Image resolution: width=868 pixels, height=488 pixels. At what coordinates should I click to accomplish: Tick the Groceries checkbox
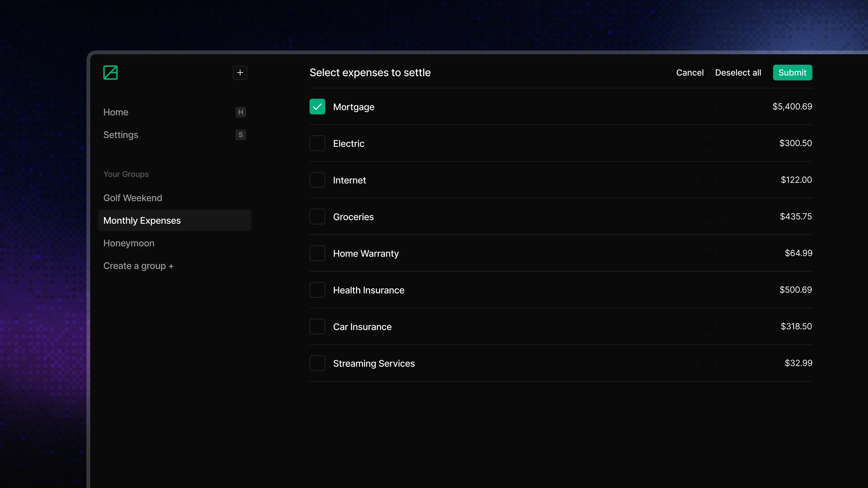317,217
